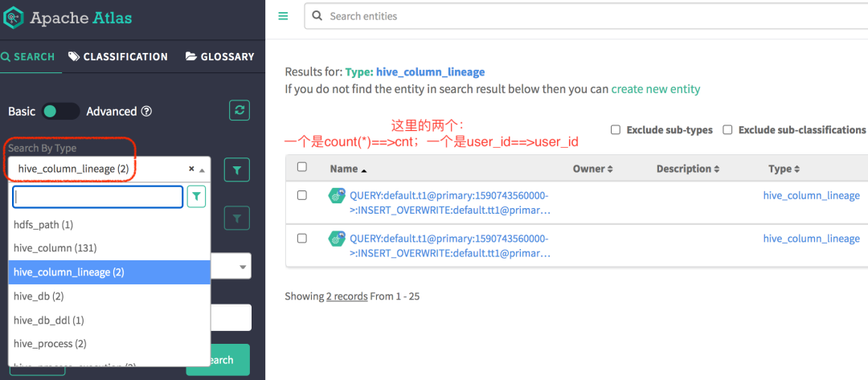Choose hive_db (2) from type list

pyautogui.click(x=109, y=296)
